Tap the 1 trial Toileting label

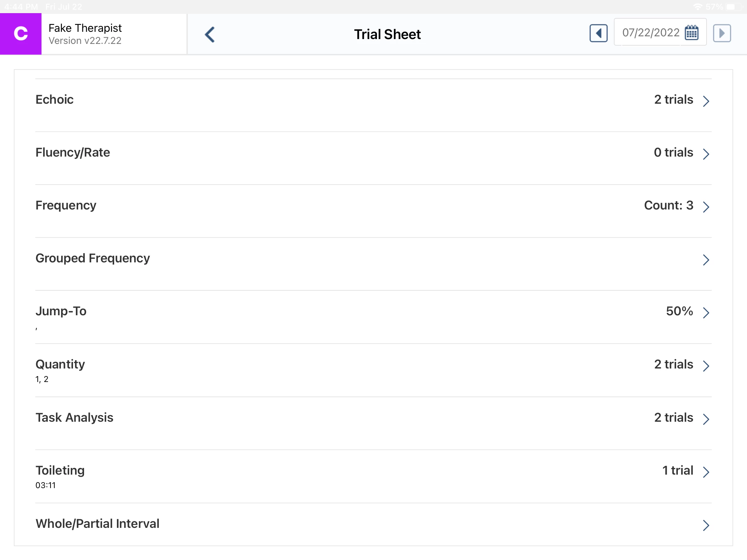click(x=677, y=470)
